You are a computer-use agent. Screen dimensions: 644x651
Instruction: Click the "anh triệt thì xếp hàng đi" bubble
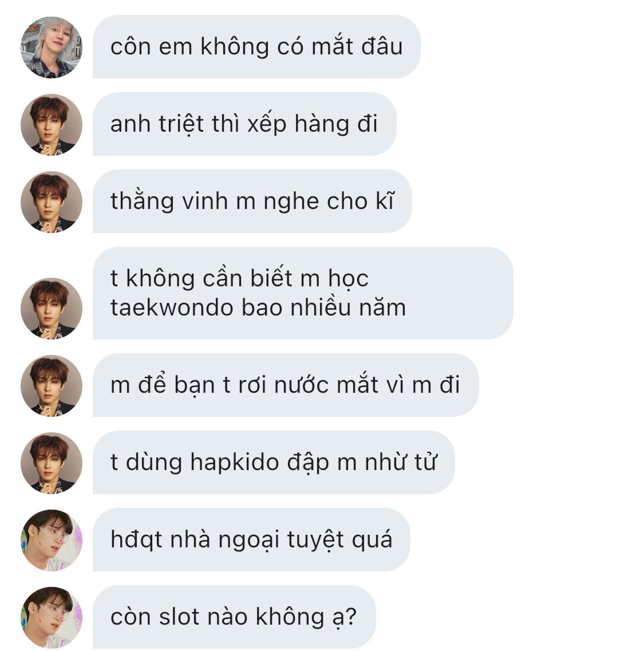[x=244, y=124]
